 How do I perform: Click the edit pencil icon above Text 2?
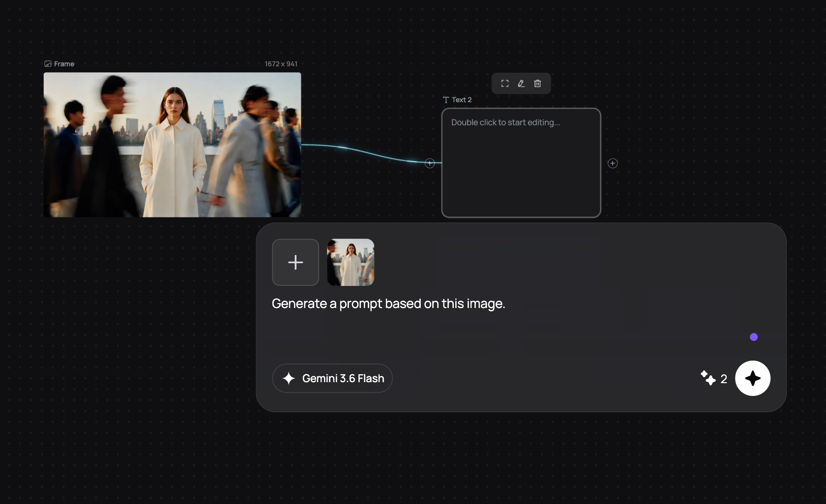click(521, 84)
